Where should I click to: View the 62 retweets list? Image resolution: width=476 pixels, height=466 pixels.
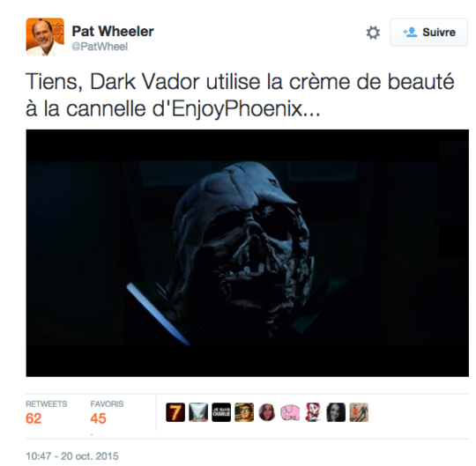coord(46,412)
